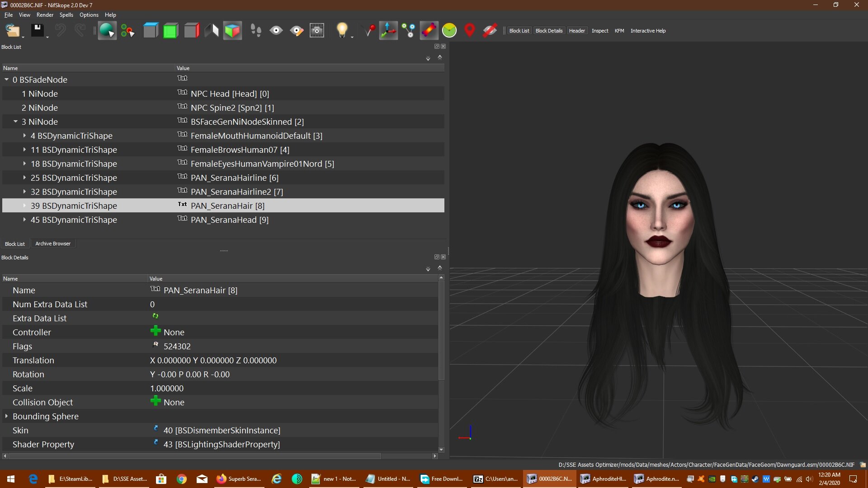Toggle the red pin with checkmark icon

[x=369, y=31]
